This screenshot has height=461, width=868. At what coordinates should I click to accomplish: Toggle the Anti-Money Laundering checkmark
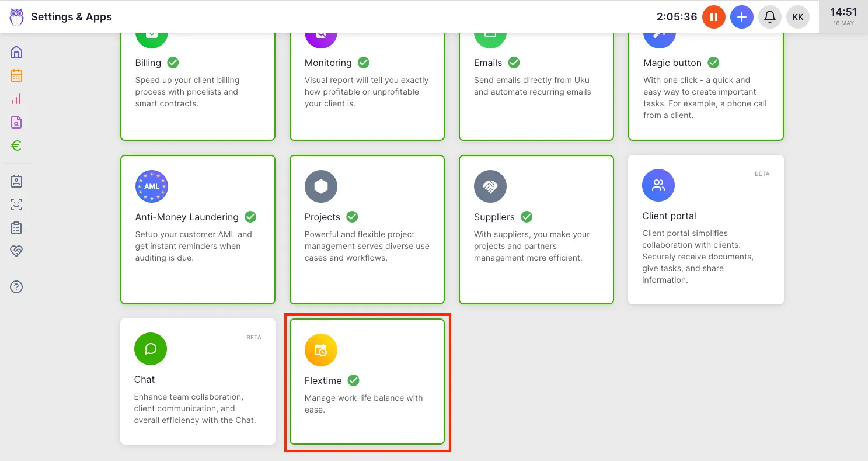pos(250,217)
